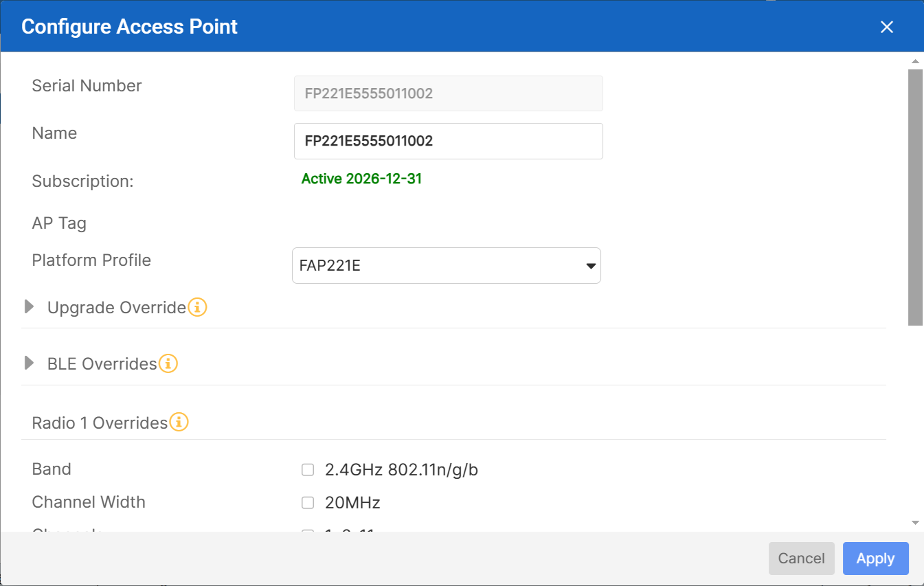Open the Platform Profile combo box

(447, 266)
